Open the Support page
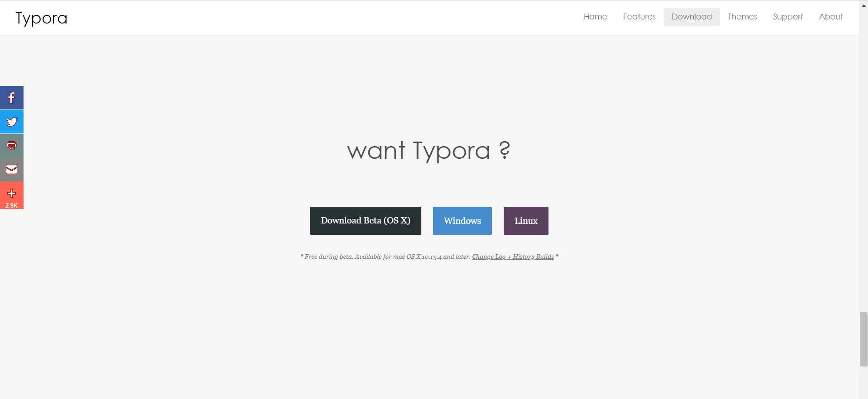Image resolution: width=868 pixels, height=399 pixels. point(787,17)
